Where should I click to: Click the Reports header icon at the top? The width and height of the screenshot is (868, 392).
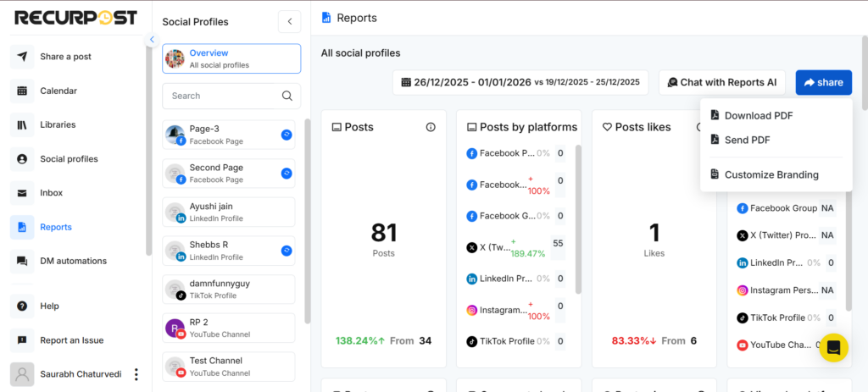[x=326, y=18]
